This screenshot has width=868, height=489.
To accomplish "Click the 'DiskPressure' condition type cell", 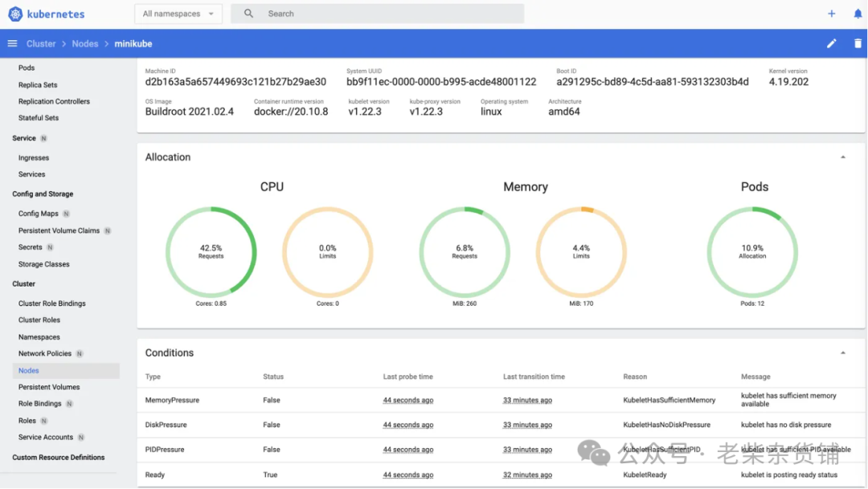I will click(166, 425).
